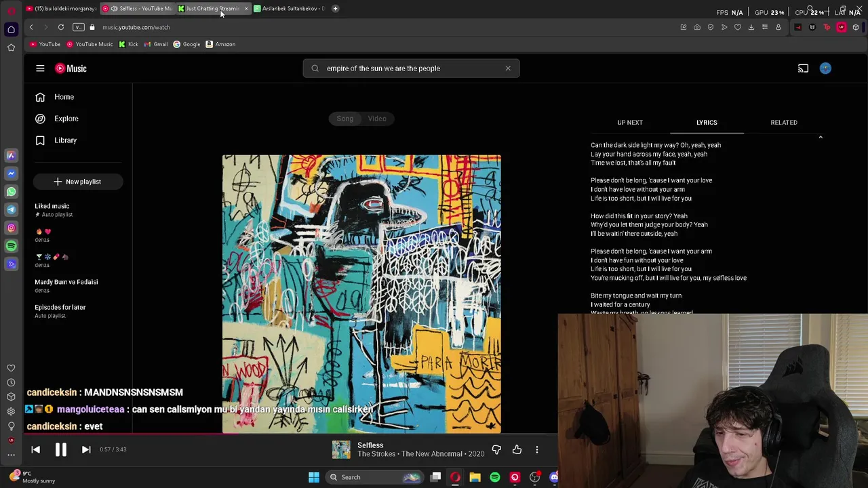Open the Windows taskbar Search box

click(x=374, y=477)
